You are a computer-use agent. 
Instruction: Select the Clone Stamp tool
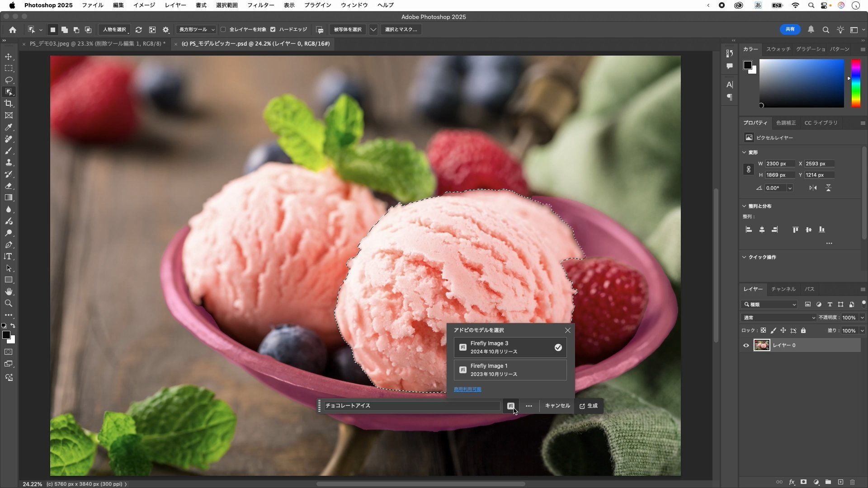point(9,162)
